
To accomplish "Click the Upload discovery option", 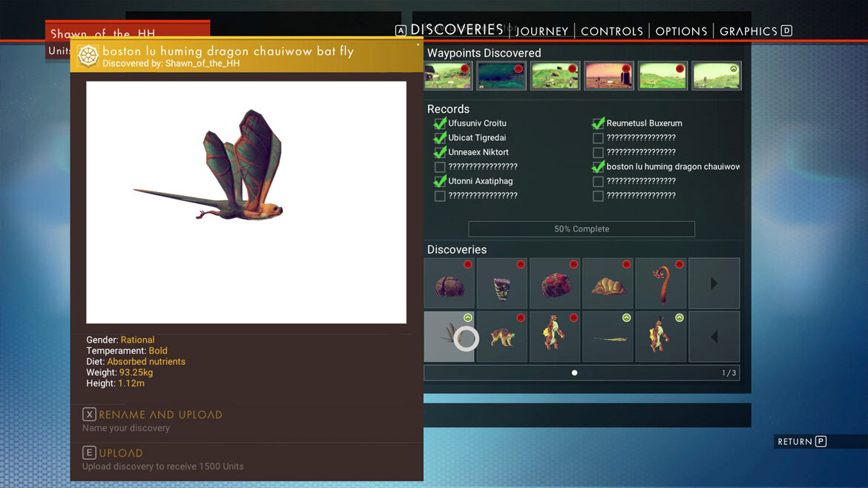I will [121, 452].
